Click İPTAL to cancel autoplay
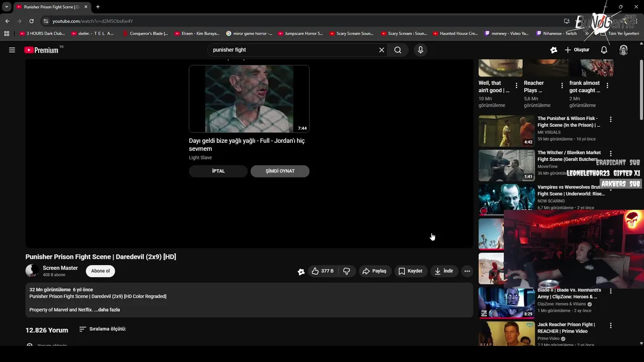 coord(218,171)
